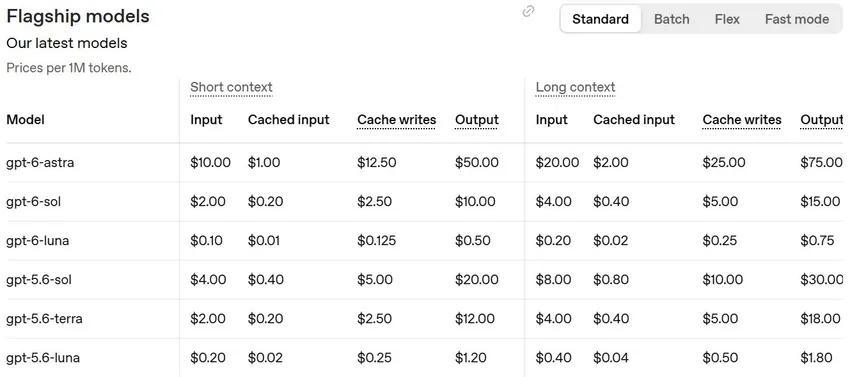This screenshot has width=850, height=377.
Task: Click the Short context underlined label
Action: click(231, 87)
